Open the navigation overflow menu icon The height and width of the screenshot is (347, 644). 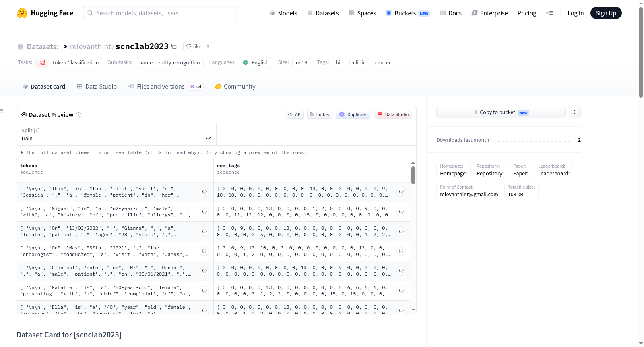[549, 13]
